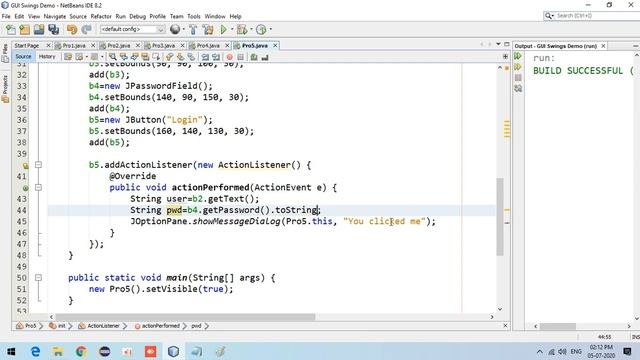Click the Undo arrow icon
Image resolution: width=640 pixels, height=360 pixels.
tap(72, 29)
